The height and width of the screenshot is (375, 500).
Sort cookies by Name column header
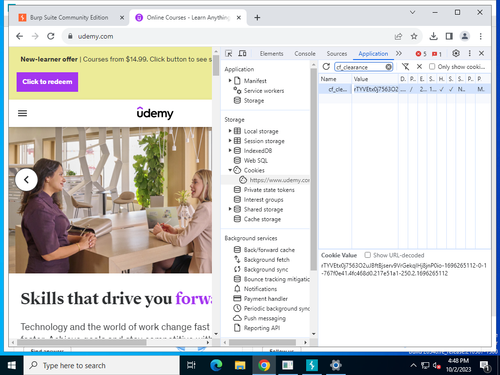335,79
